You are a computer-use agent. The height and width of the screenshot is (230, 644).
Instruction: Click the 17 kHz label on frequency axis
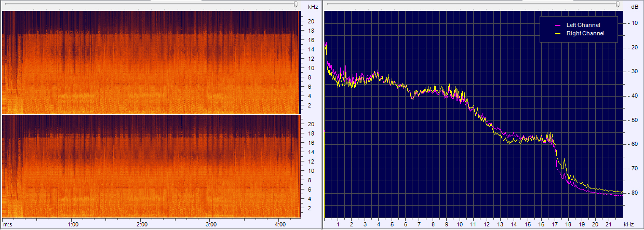coord(555,224)
